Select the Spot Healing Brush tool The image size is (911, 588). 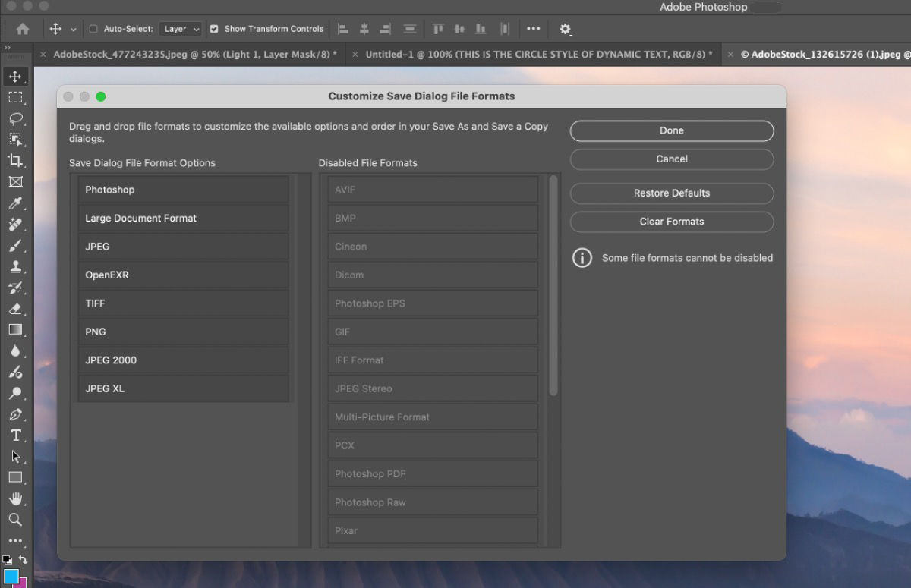(x=15, y=225)
